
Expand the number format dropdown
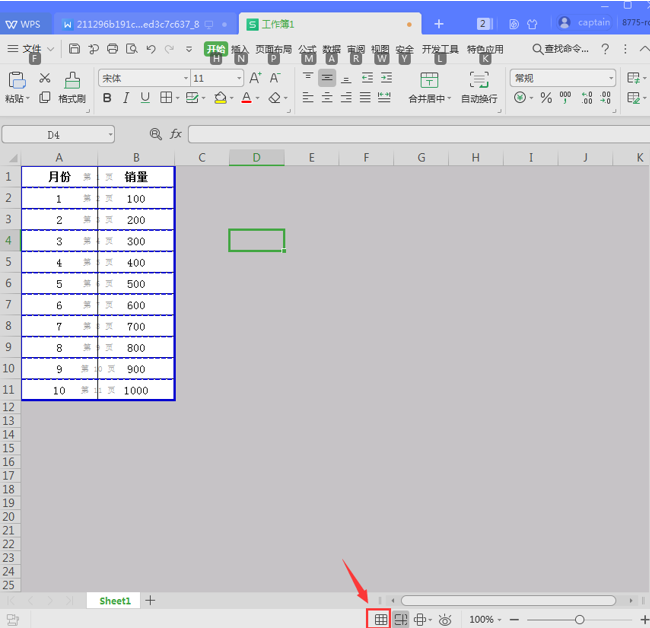pyautogui.click(x=610, y=78)
